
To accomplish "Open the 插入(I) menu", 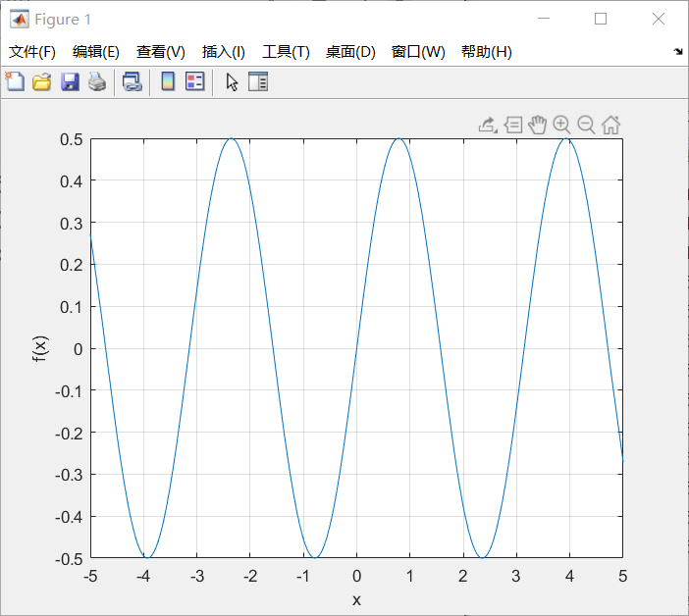I will coord(223,52).
